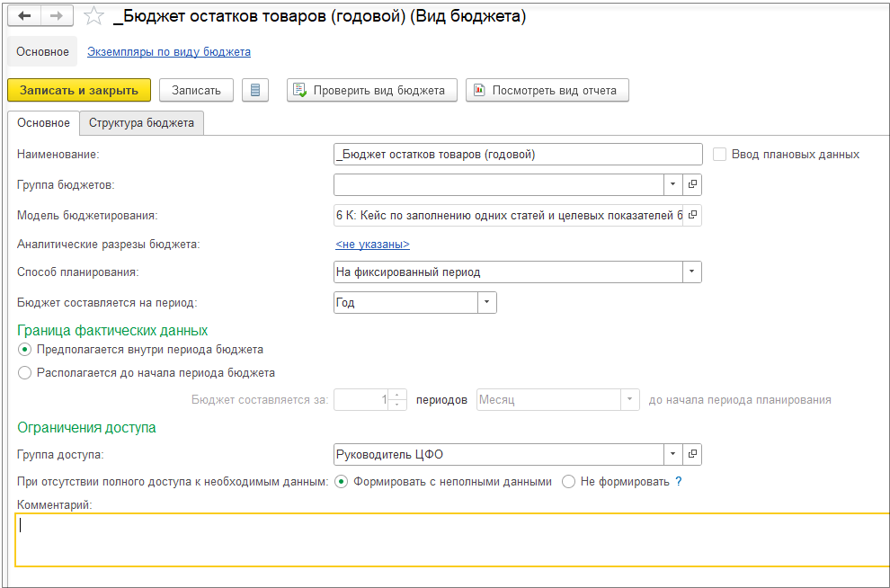Click the Записать и закрыть button
This screenshot has width=890, height=588.
pos(79,90)
